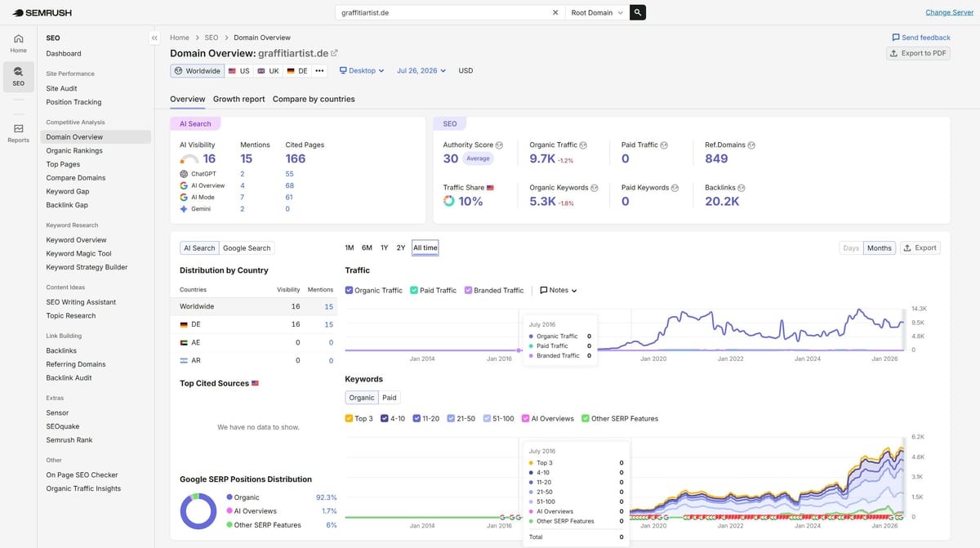
Task: Click the ChatGPT icon row
Action: coord(184,174)
